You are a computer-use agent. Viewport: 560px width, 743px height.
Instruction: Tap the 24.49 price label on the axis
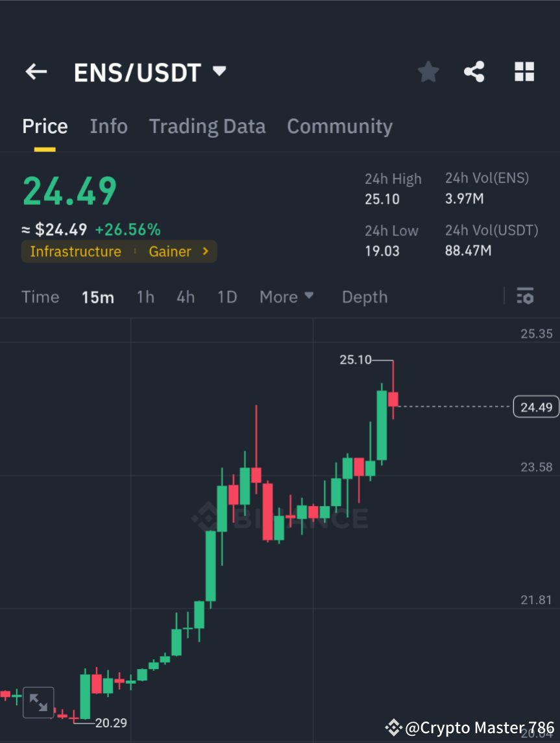[x=535, y=407]
